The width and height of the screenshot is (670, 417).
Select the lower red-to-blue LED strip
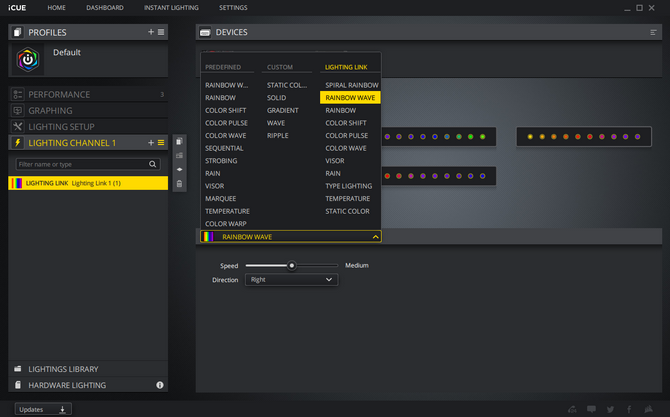[438, 176]
